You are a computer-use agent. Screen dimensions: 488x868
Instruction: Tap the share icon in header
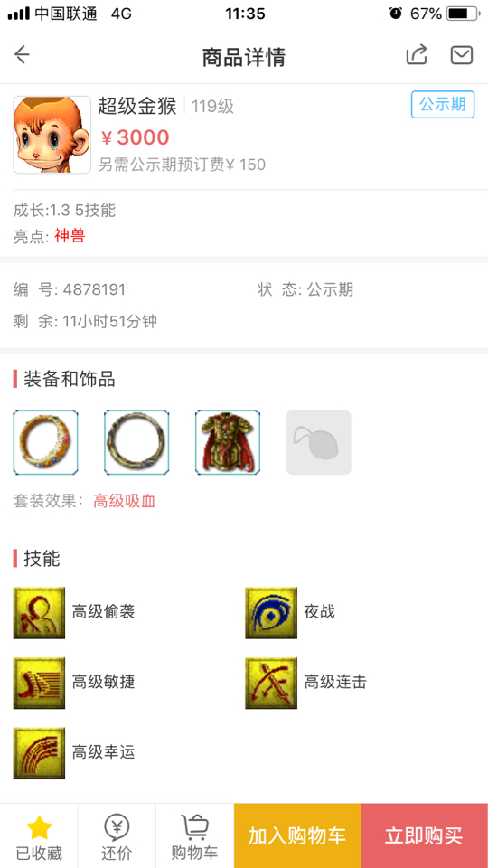pyautogui.click(x=417, y=55)
